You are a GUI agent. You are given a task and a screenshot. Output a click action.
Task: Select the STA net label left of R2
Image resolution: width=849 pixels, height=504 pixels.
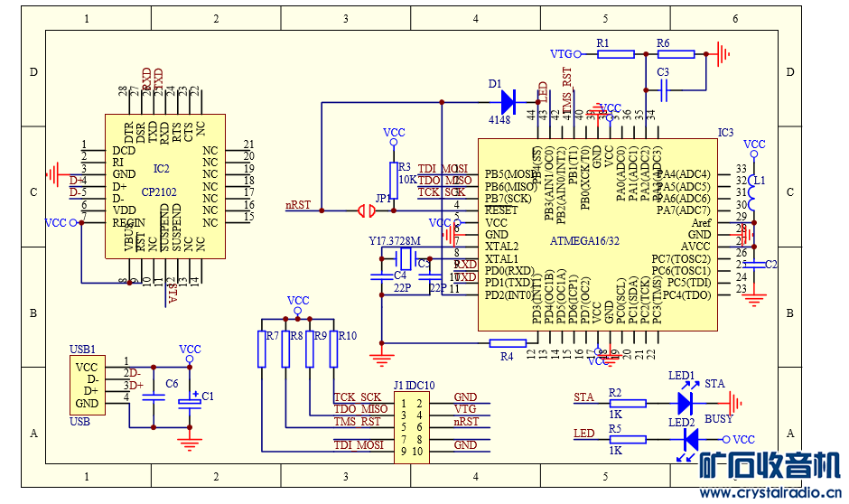583,397
